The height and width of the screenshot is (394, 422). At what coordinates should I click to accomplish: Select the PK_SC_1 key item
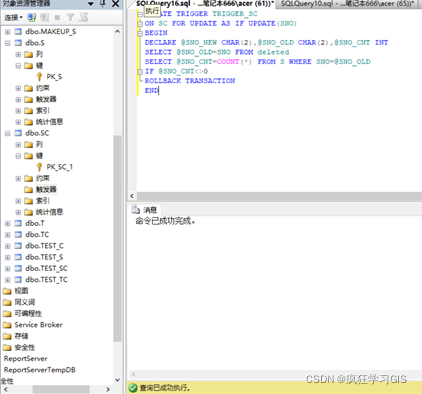(59, 167)
